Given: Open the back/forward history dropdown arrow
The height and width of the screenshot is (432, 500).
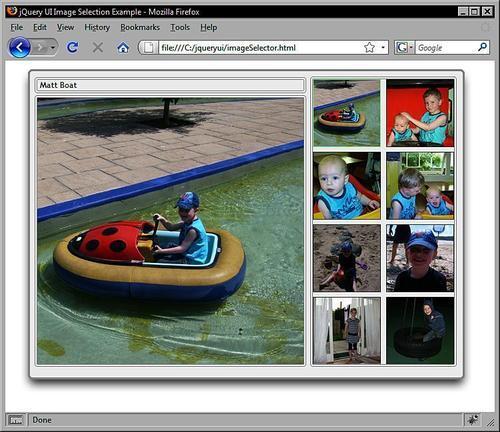Looking at the screenshot, I should pyautogui.click(x=53, y=48).
